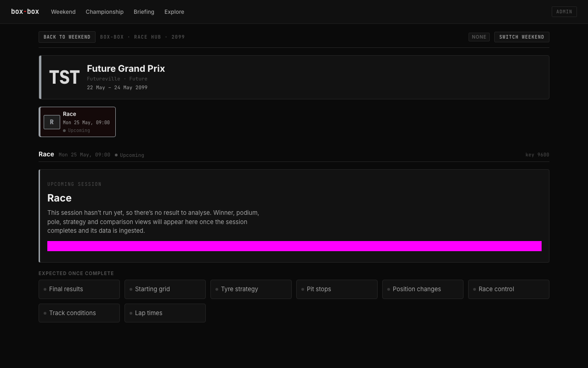This screenshot has height=368, width=588.
Task: Click the 'EXPECTED ONCE COMPLETE' heading
Action: 76,273
